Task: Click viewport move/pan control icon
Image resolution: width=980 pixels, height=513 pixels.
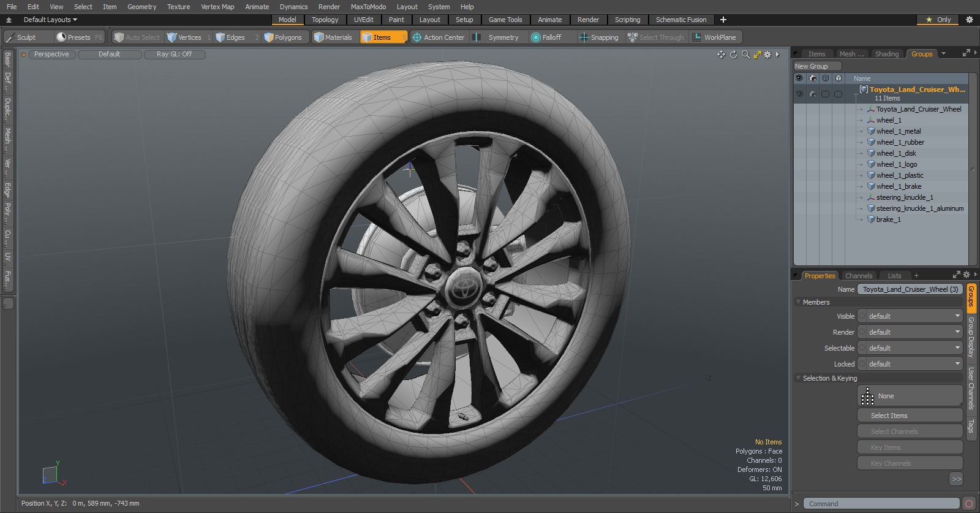Action: pos(722,55)
